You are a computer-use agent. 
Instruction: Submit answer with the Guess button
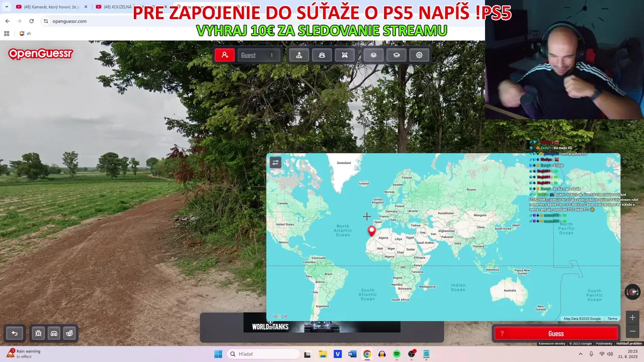(556, 334)
